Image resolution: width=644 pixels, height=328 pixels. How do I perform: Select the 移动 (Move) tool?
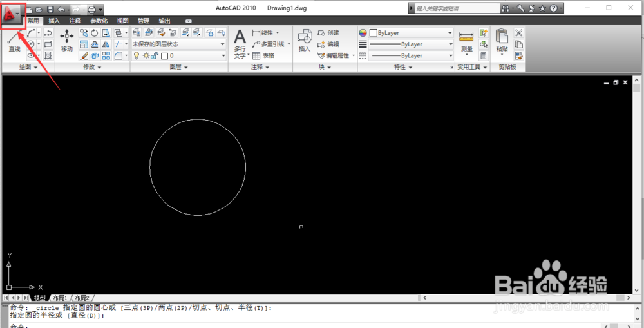pyautogui.click(x=66, y=41)
